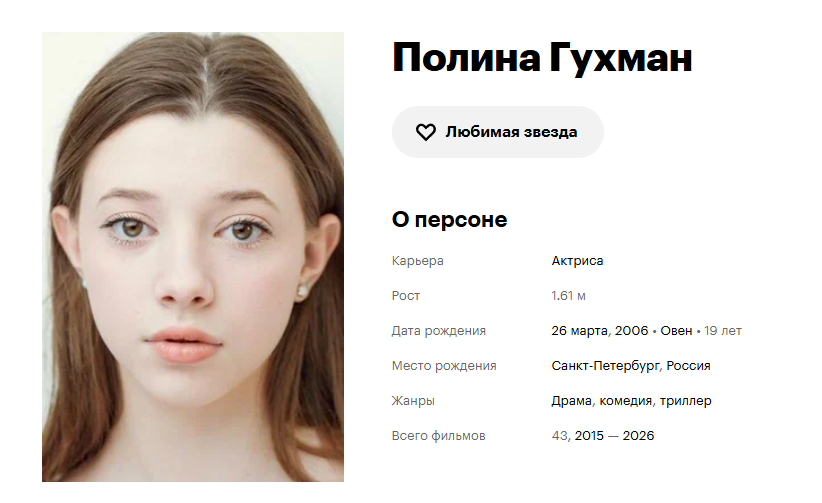Select the комедия genre link

[625, 401]
